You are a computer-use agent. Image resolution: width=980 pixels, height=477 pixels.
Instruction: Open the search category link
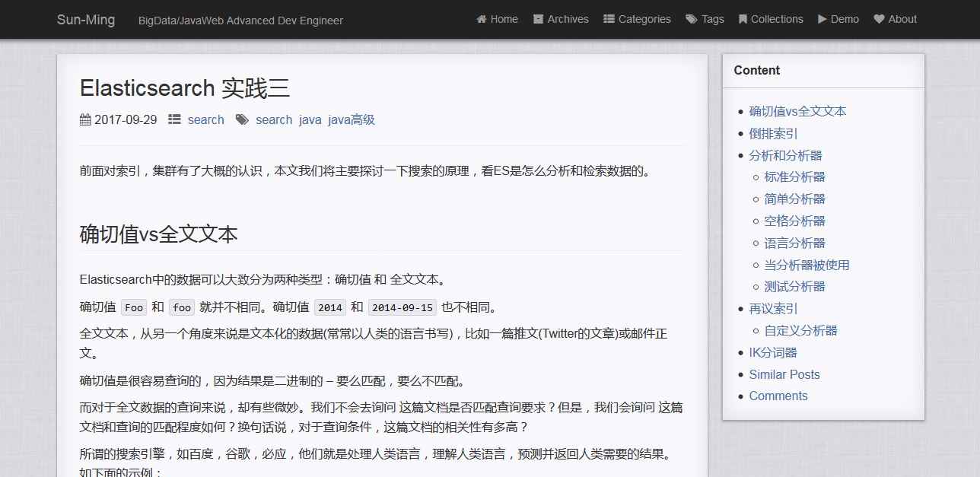point(205,119)
